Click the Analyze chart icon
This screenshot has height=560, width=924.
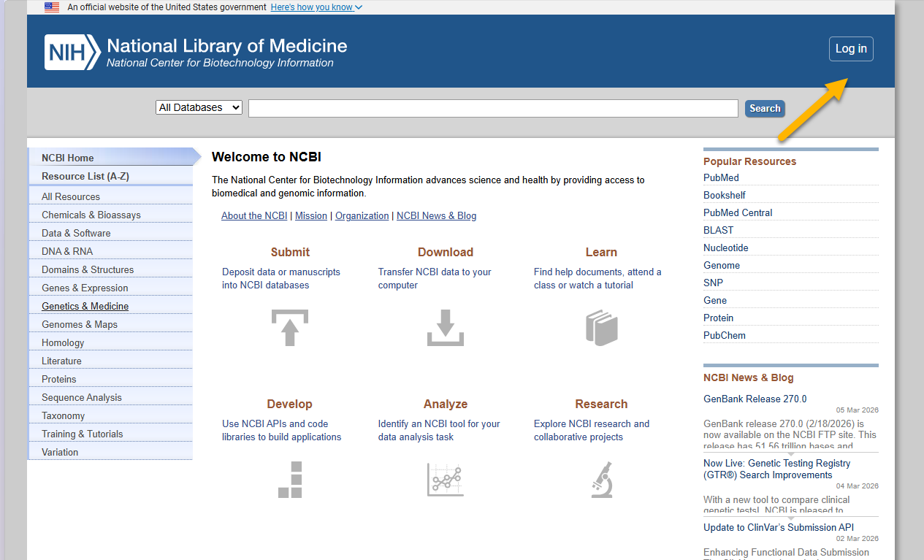coord(445,480)
